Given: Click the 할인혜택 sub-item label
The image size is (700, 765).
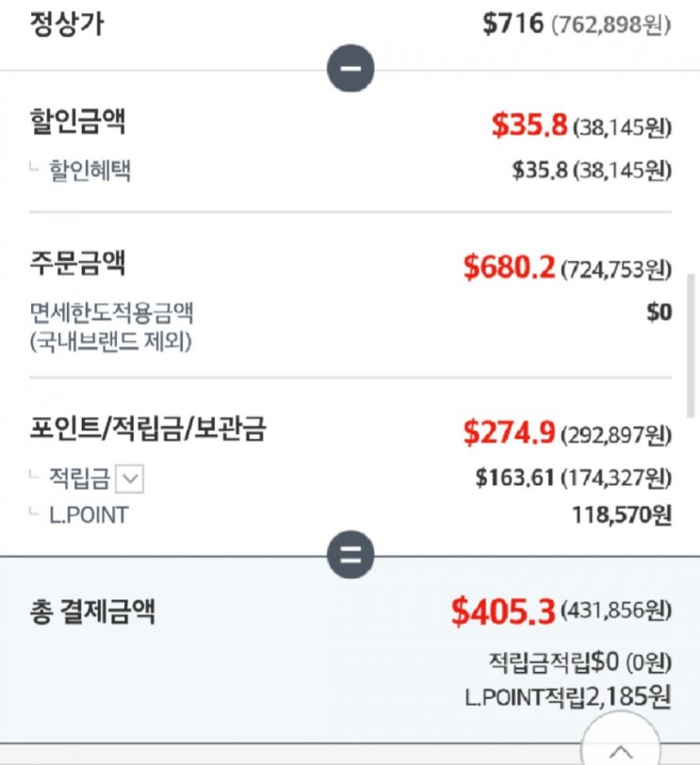Looking at the screenshot, I should click(90, 171).
